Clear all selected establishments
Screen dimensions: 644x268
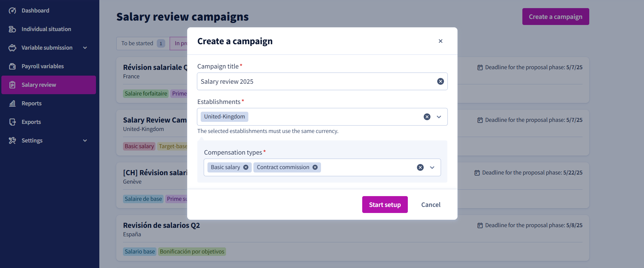coord(427,117)
